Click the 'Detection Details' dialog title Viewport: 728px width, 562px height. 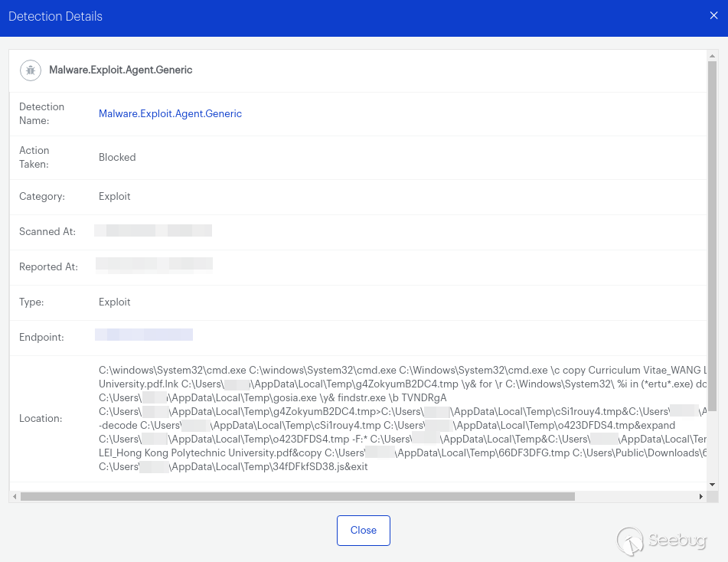55,16
